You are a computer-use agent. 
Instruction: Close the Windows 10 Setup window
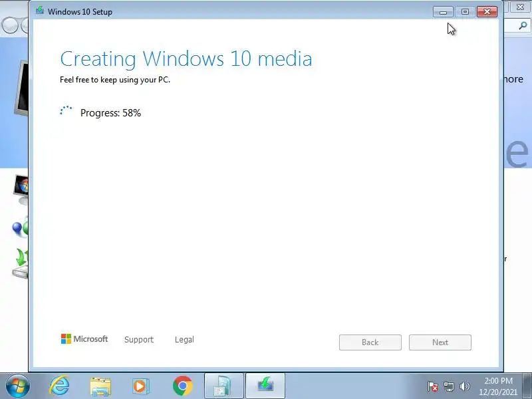pos(487,12)
